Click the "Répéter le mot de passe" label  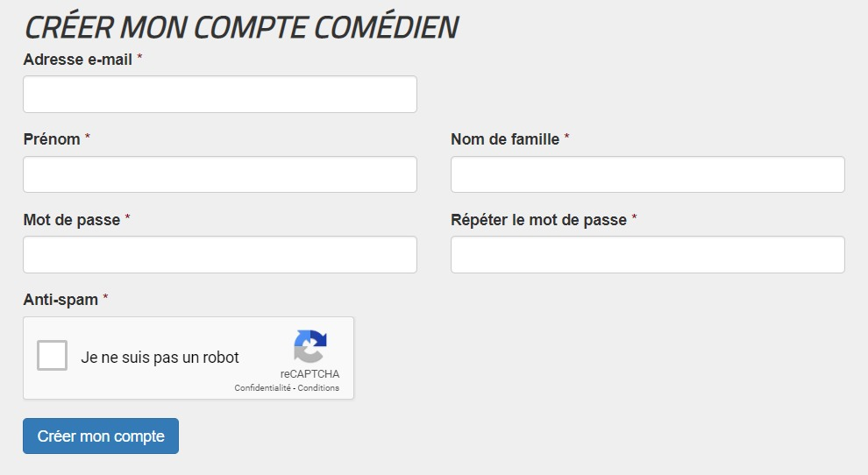(x=538, y=220)
